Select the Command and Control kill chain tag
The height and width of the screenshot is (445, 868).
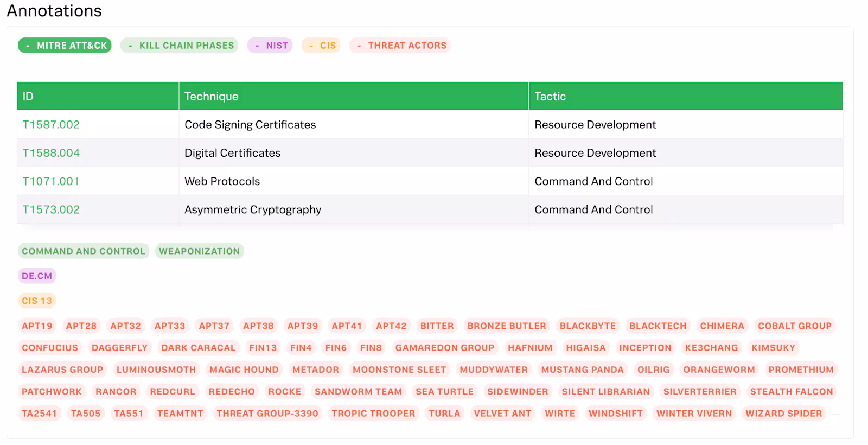coord(84,251)
